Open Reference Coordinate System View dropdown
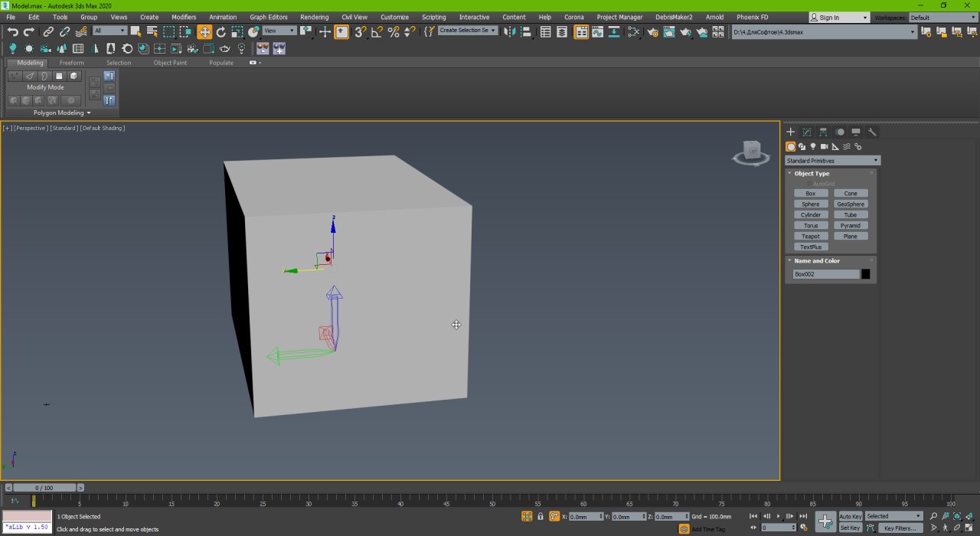 pos(279,31)
